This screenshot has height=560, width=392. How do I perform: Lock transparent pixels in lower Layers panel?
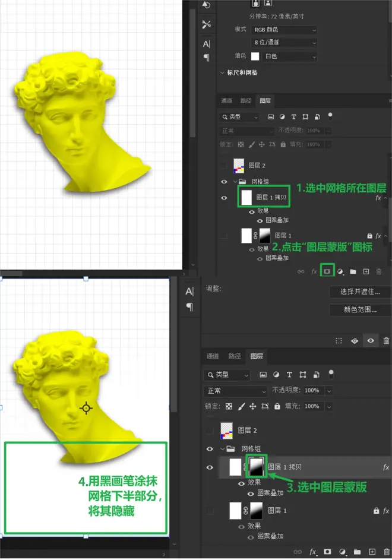tap(229, 406)
